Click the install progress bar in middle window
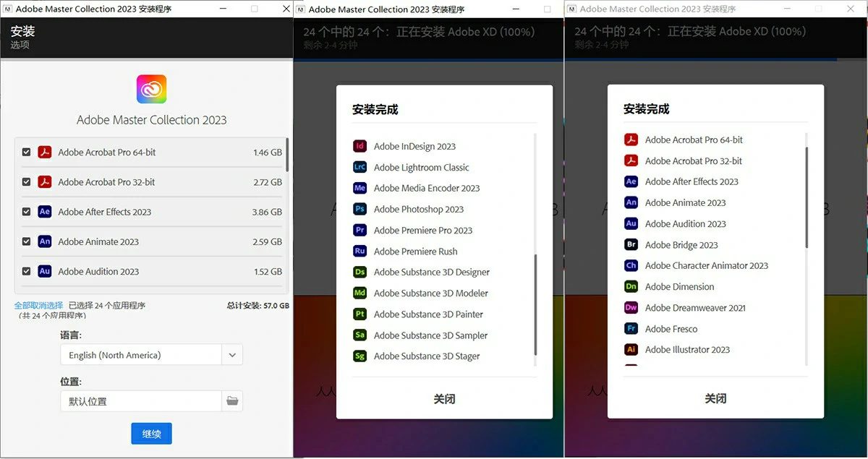Screen dimensions: 868x459 click(x=429, y=59)
